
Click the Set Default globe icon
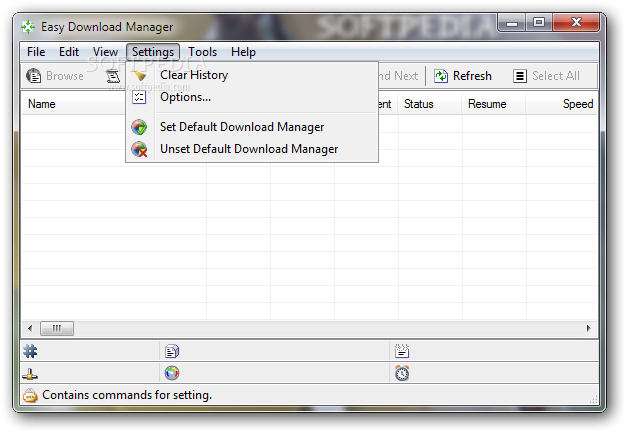[x=139, y=127]
